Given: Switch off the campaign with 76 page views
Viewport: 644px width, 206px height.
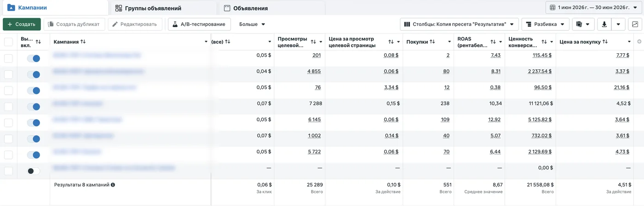Looking at the screenshot, I should (34, 91).
